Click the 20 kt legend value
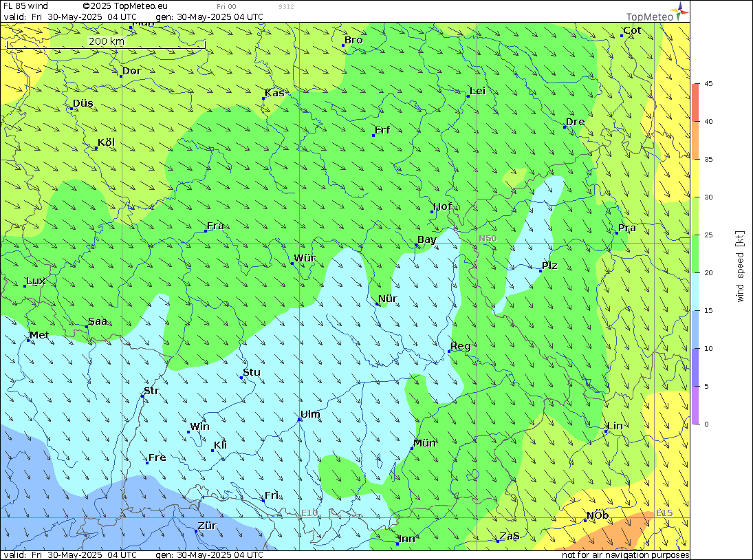753x560 pixels. click(708, 273)
